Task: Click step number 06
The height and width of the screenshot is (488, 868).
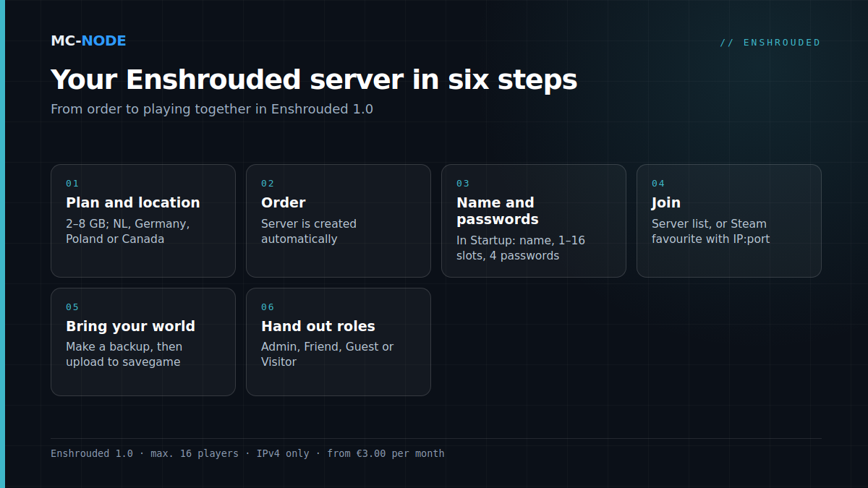Action: click(x=268, y=307)
